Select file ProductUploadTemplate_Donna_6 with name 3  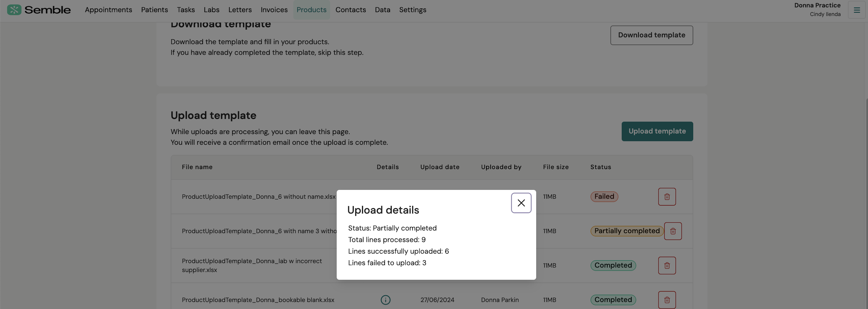pos(259,231)
